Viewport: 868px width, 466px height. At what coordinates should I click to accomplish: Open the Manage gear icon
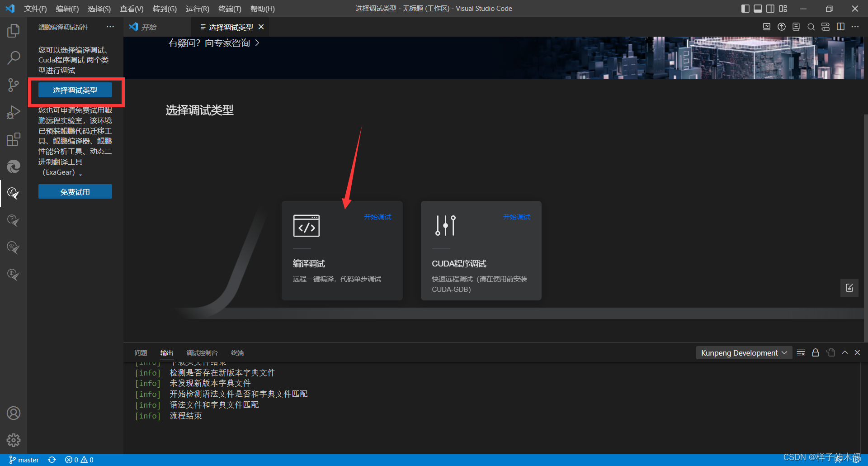14,440
